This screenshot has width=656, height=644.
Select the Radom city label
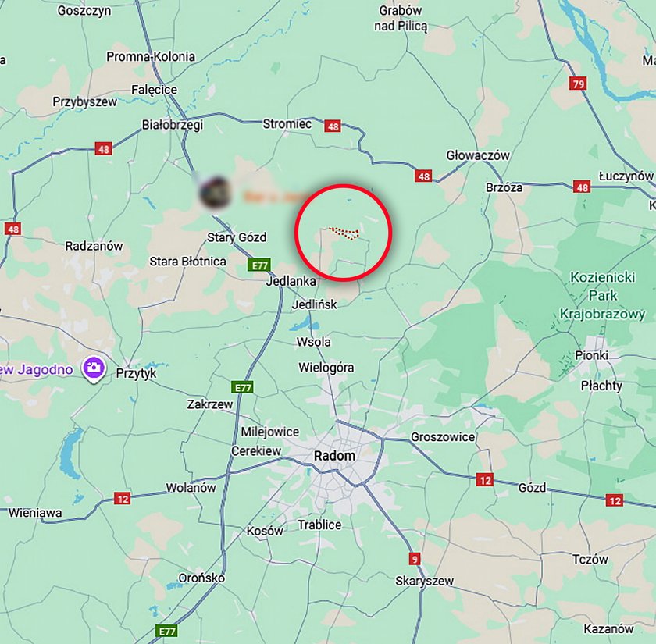(334, 455)
